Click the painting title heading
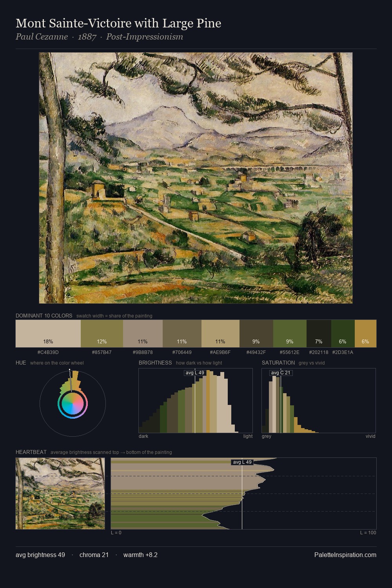 tap(118, 23)
